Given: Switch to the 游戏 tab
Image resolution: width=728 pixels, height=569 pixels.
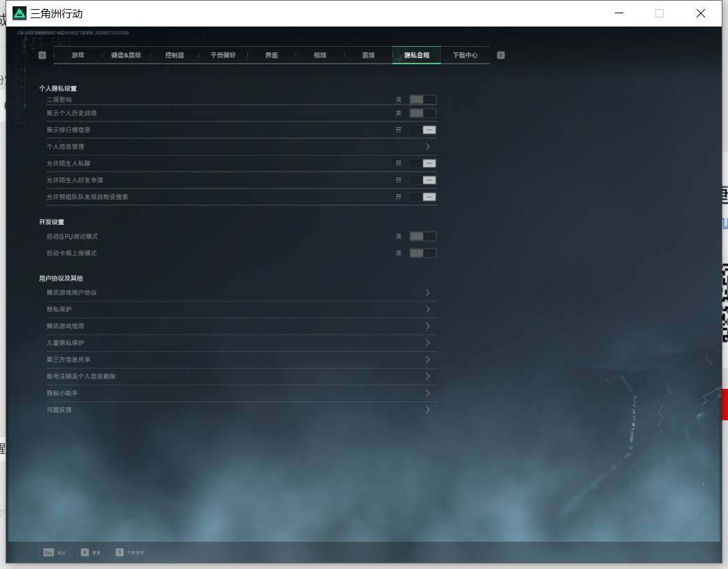Looking at the screenshot, I should 78,55.
